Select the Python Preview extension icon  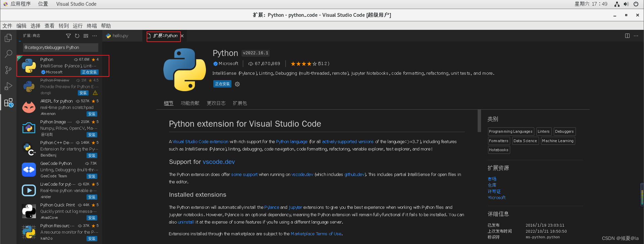(x=29, y=86)
